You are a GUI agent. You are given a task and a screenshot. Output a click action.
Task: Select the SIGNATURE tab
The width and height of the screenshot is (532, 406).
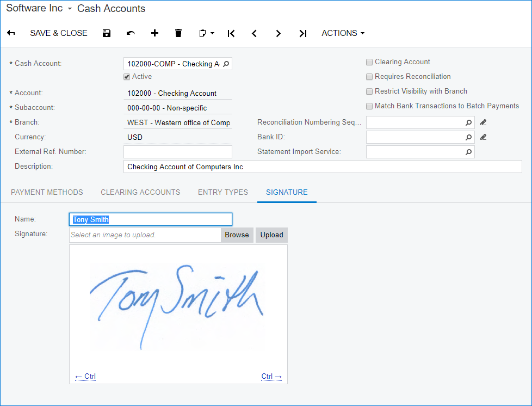coord(287,192)
